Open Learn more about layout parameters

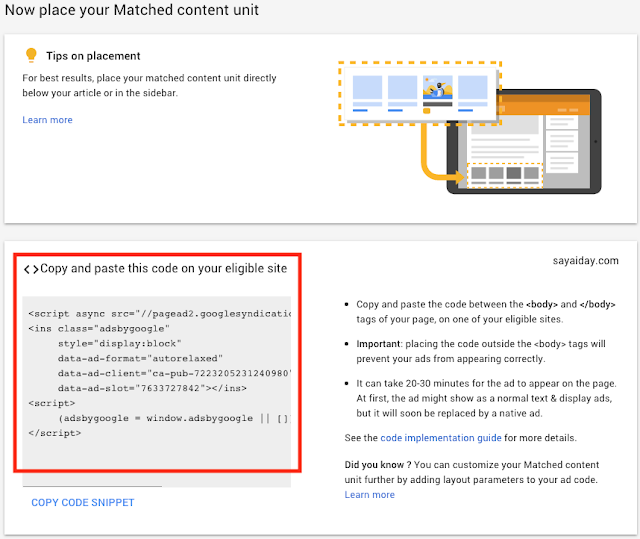369,495
